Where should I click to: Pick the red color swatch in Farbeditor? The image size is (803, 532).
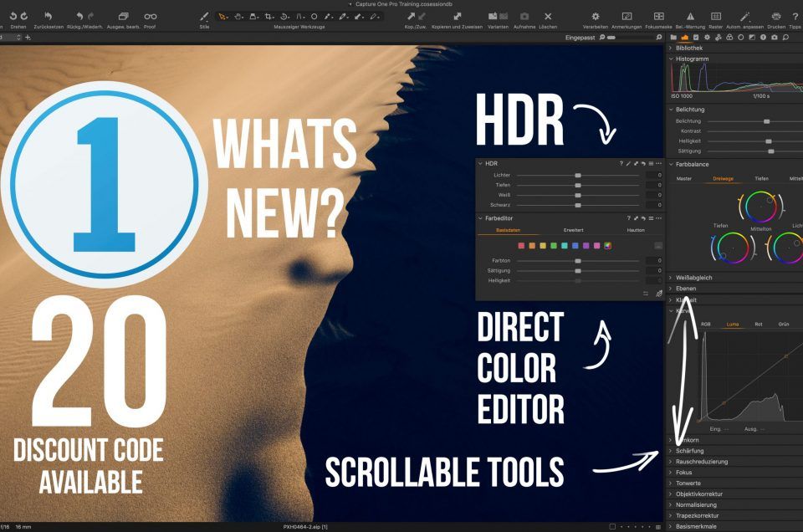[x=521, y=246]
